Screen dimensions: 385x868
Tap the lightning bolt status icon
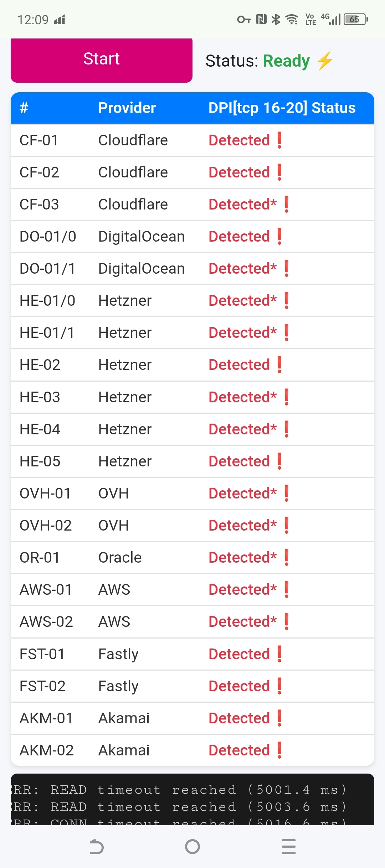click(x=324, y=61)
